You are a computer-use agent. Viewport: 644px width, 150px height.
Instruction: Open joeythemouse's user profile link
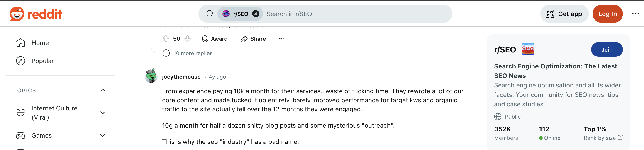181,77
